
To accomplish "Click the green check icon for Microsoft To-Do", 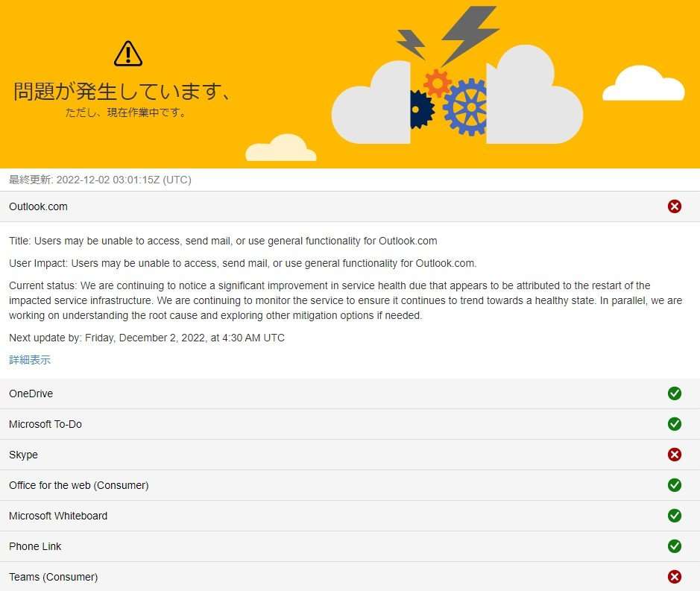I will click(674, 423).
